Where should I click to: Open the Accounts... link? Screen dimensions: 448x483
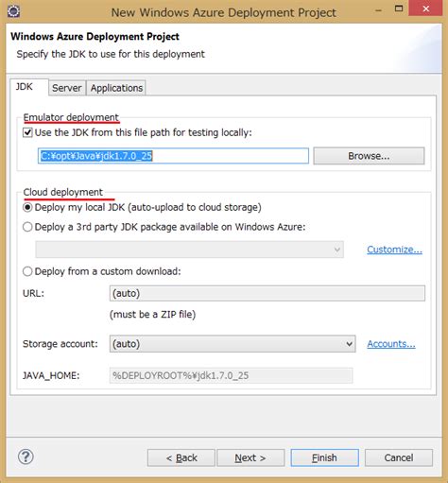click(391, 344)
